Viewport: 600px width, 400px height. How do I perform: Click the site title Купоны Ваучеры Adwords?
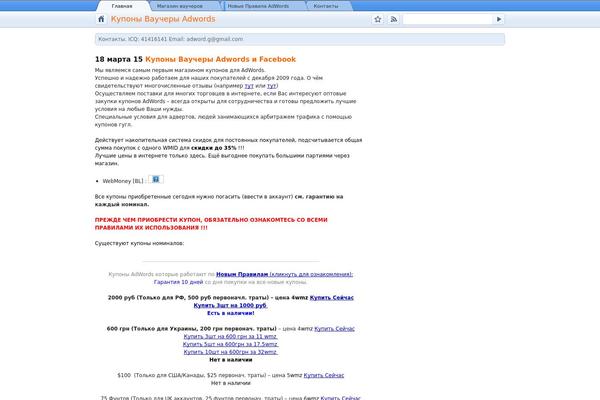[163, 19]
